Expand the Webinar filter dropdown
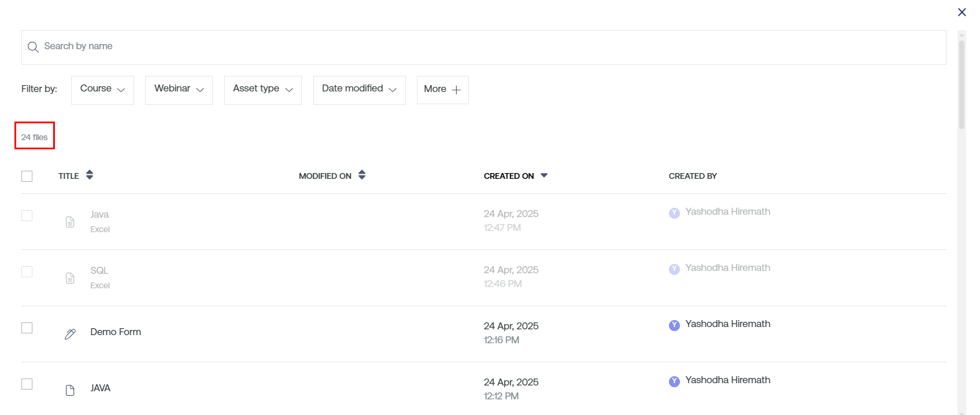 coord(179,90)
